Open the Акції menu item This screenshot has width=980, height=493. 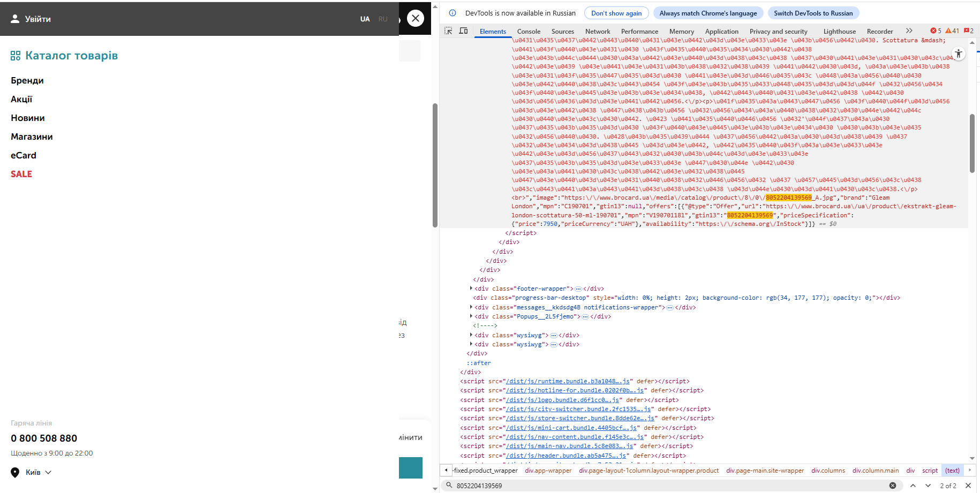21,99
